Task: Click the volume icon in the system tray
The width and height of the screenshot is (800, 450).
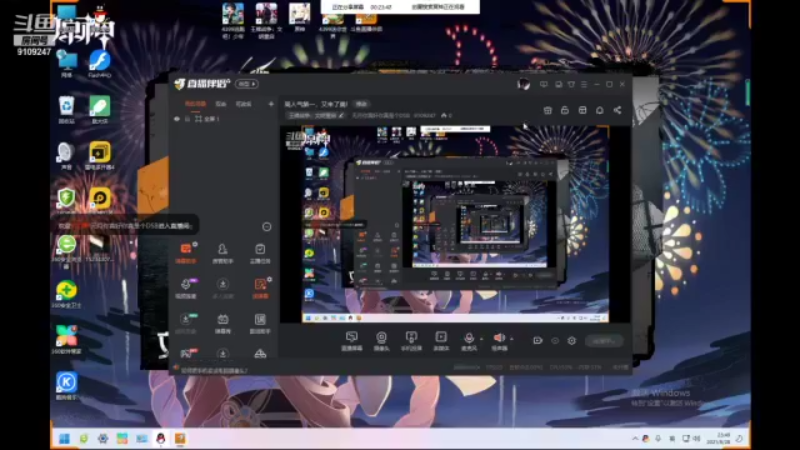Action: pos(696,438)
